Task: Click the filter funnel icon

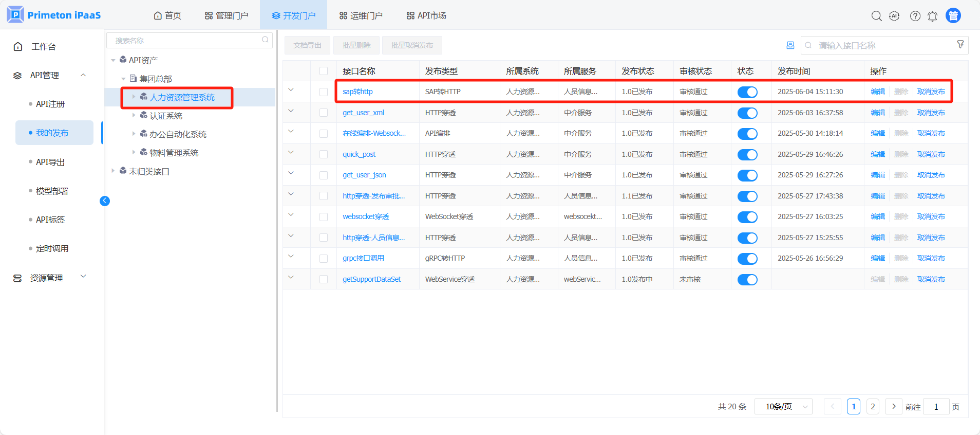Action: (960, 45)
